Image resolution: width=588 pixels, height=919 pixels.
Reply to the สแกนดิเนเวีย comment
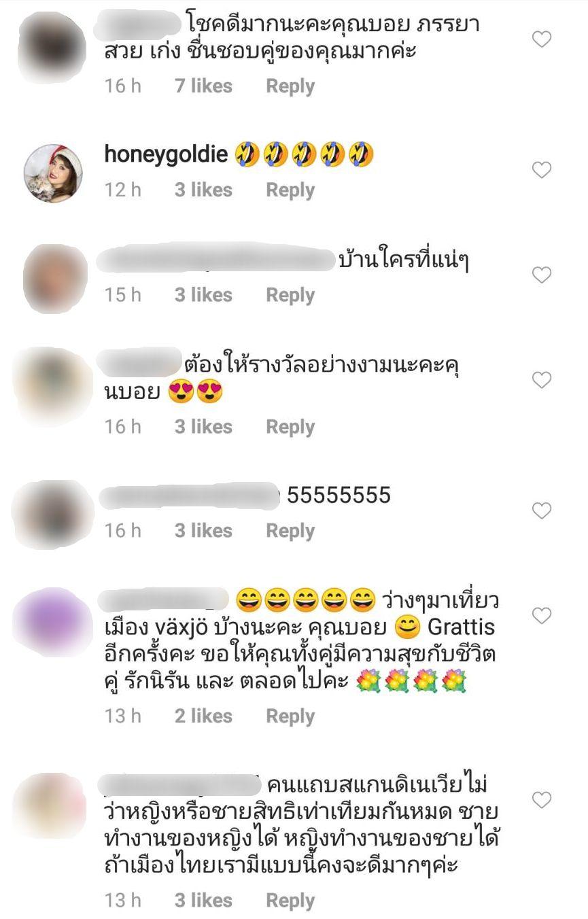point(290,901)
